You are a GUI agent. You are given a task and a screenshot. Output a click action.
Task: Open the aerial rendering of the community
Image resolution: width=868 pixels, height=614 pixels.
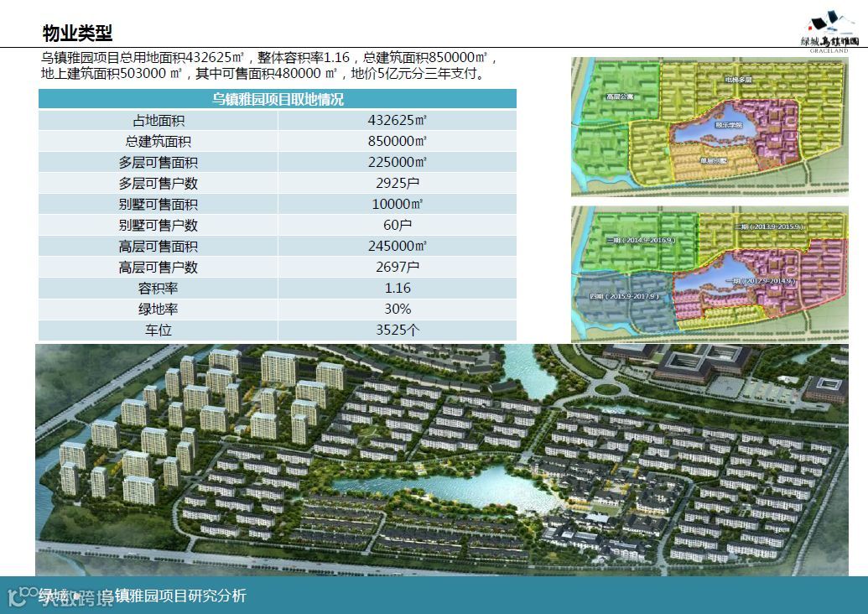(x=442, y=460)
